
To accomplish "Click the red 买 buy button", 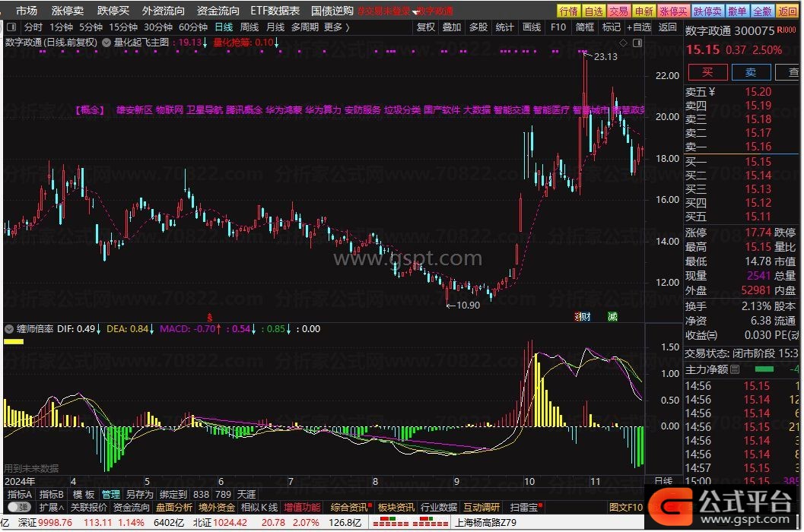I will [707, 72].
